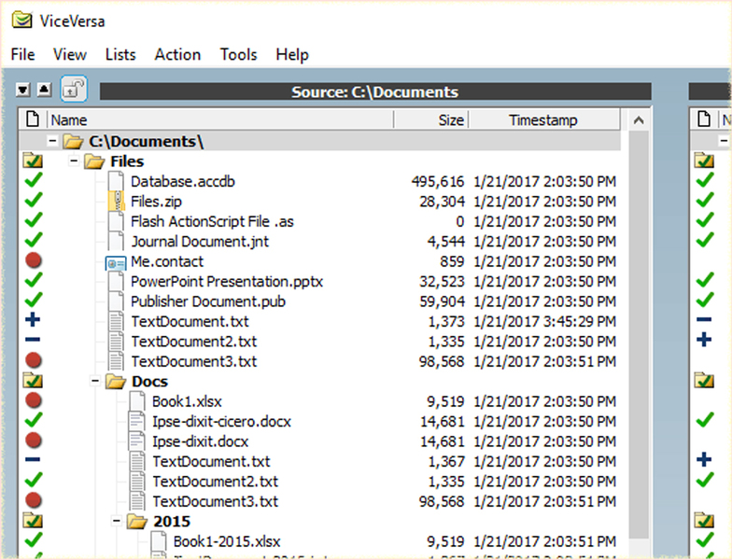Select Journal Document.jnt file
Screen dimensions: 732x560
tap(200, 241)
